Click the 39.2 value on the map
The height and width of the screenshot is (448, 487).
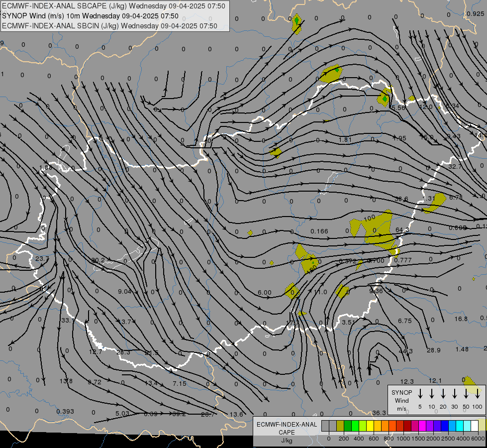click(x=179, y=414)
